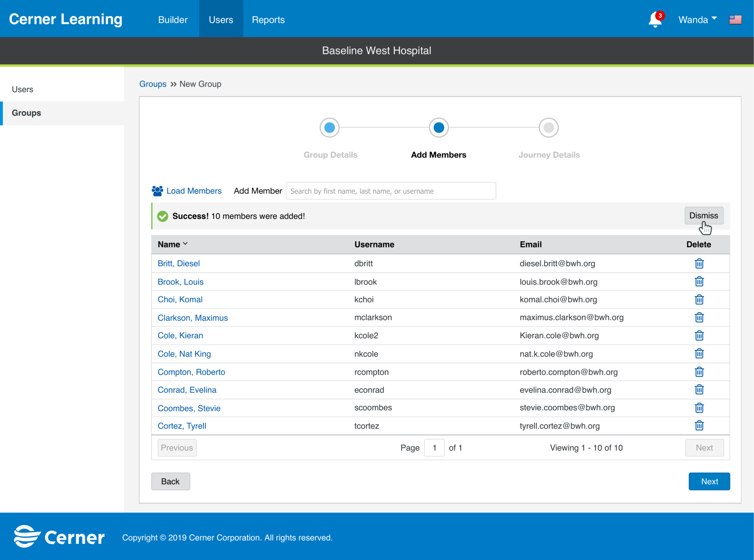Remove Roberto Compton with trash icon
Viewport: 754px width, 560px height.
tap(699, 372)
